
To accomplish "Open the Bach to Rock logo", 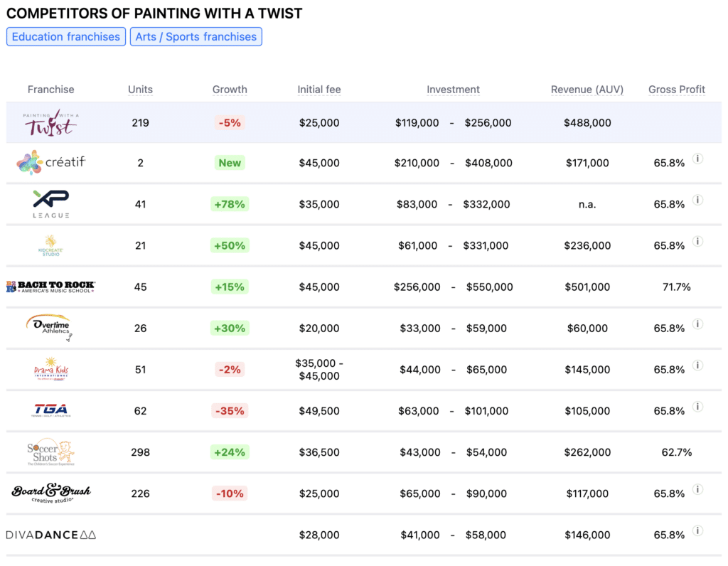I will 50,287.
